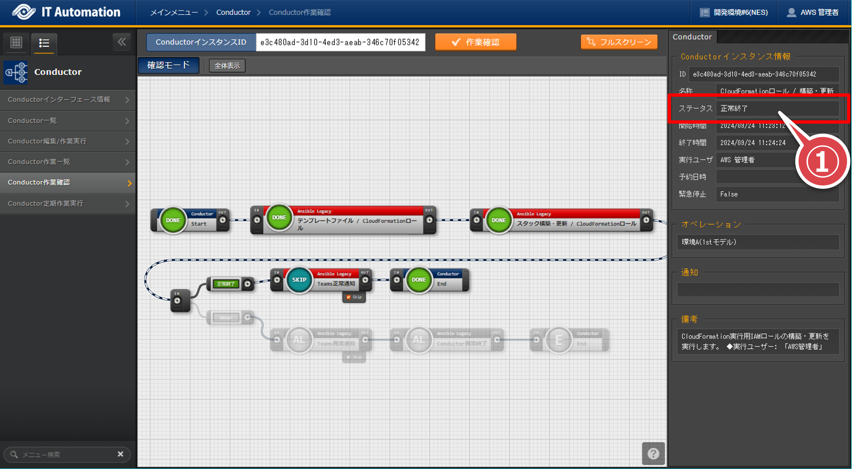The height and width of the screenshot is (469, 868).
Task: Collapse sidebar with double chevron icon
Action: [122, 42]
